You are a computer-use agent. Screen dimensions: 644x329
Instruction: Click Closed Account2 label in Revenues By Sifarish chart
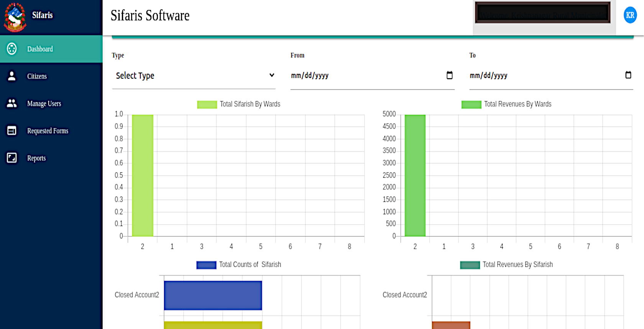coord(405,295)
